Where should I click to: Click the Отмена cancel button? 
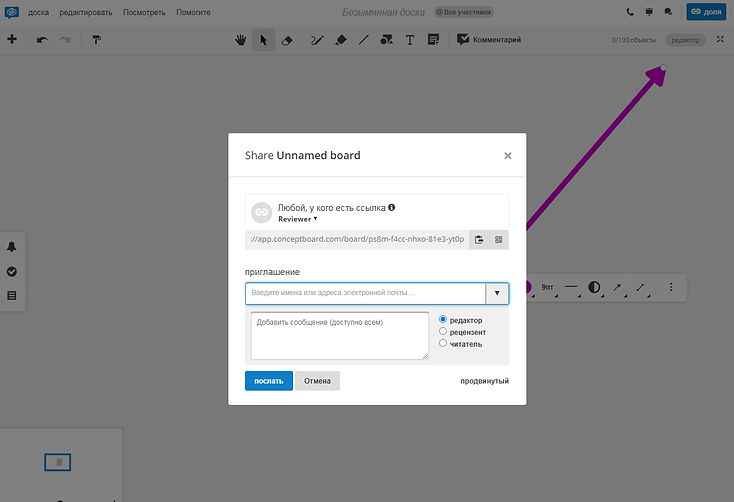(x=317, y=381)
